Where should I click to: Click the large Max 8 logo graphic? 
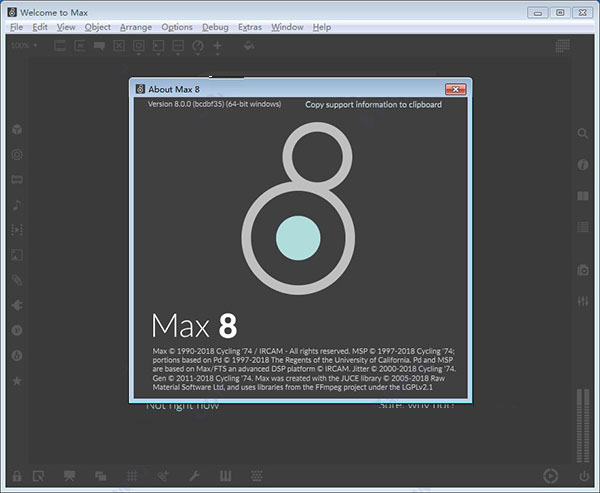pos(298,208)
